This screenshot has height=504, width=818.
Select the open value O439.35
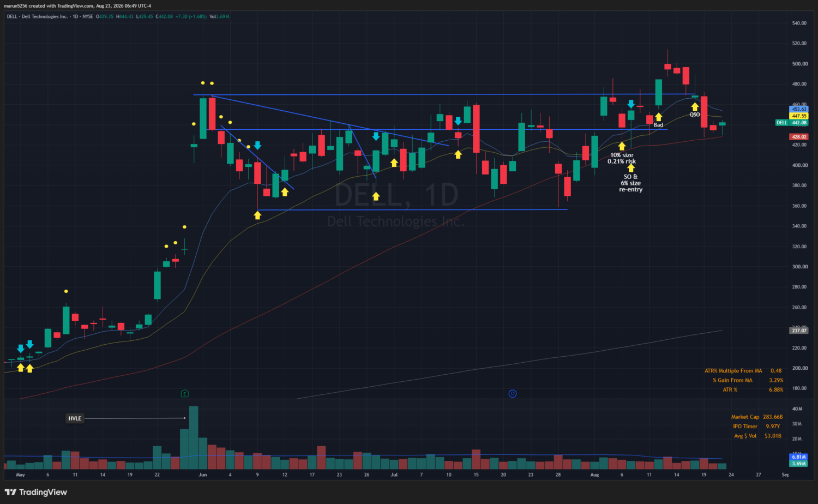pos(105,16)
